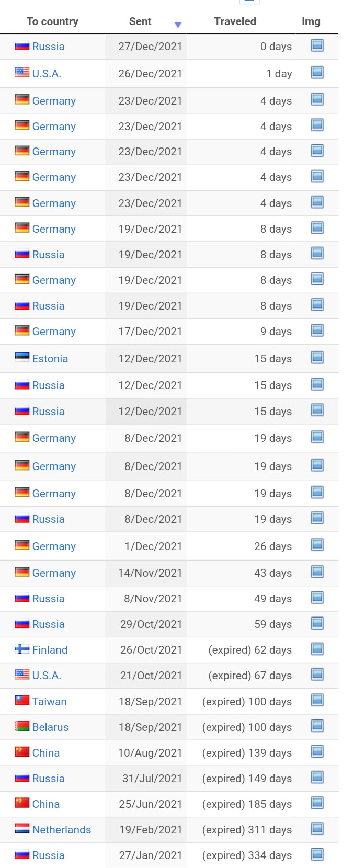View image icon in Belarus row

coord(317,726)
